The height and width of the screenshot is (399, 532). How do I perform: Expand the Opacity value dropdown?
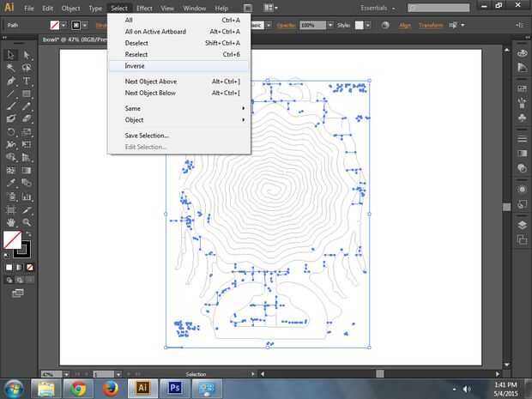(x=330, y=25)
